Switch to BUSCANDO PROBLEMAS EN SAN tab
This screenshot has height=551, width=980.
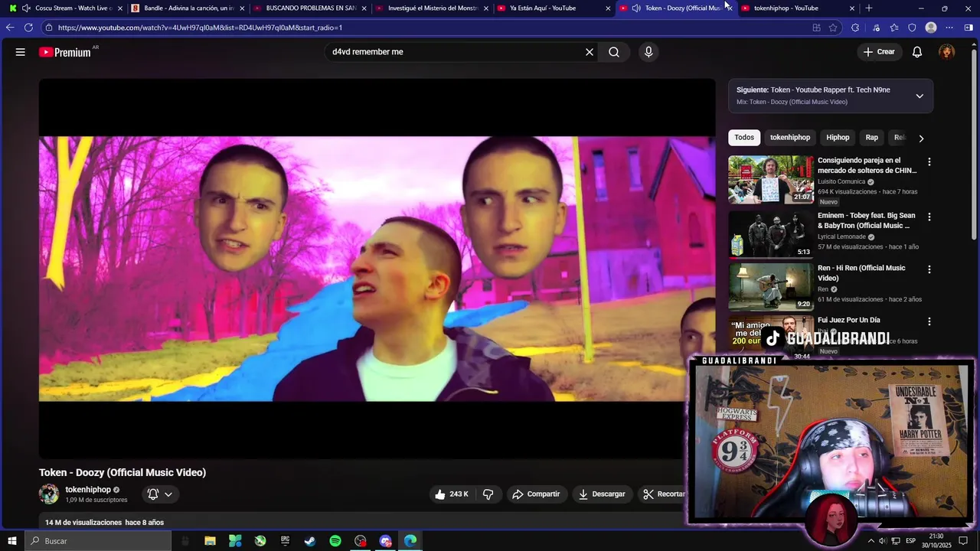click(x=310, y=8)
